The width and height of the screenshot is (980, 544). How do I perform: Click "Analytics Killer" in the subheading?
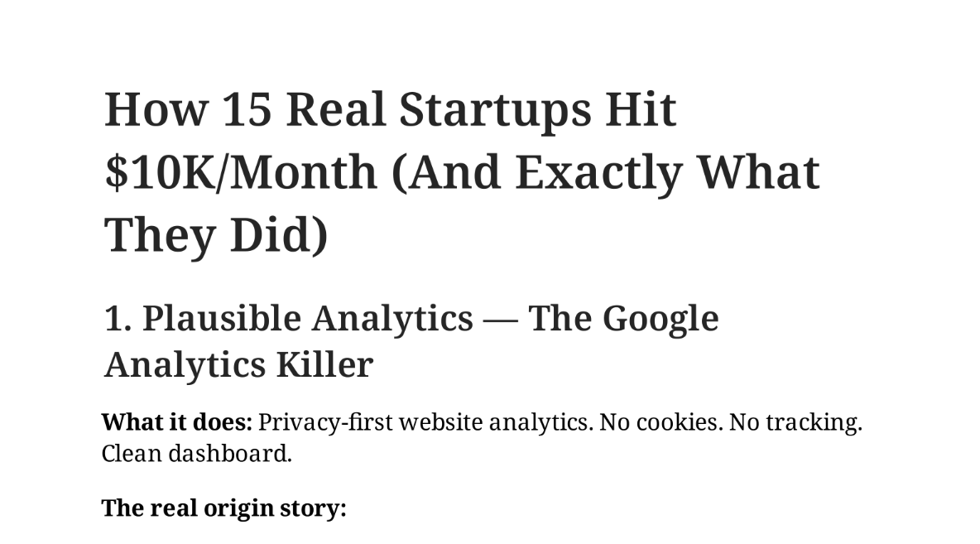(238, 365)
